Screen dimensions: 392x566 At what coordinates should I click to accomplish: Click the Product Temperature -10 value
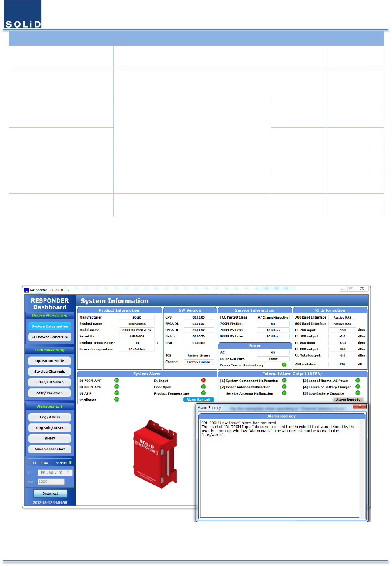pos(137,343)
